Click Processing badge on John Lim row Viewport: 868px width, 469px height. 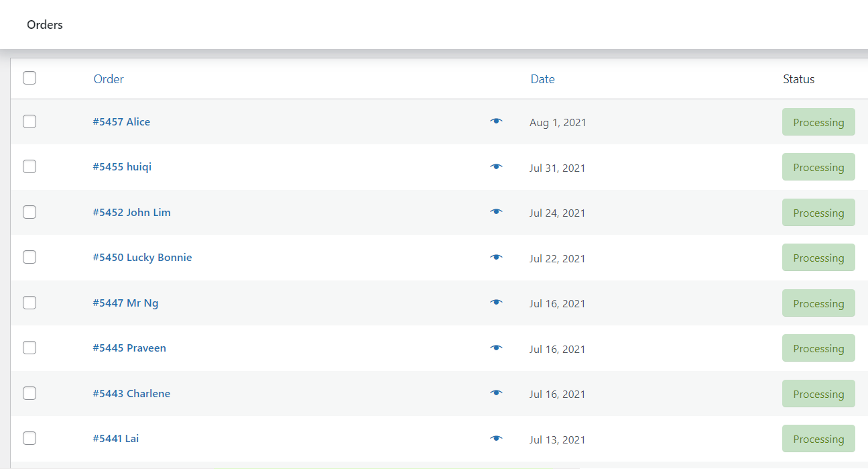coord(818,213)
